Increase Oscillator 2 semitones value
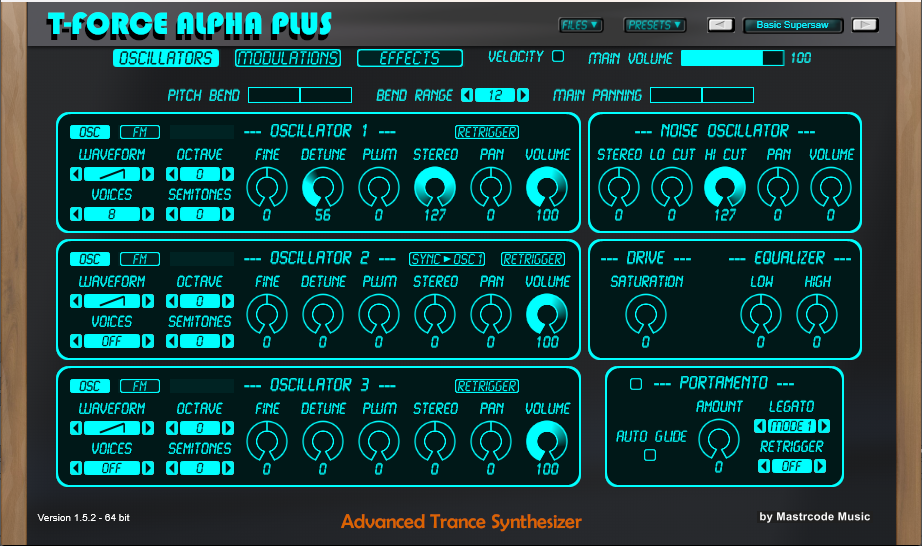 (x=228, y=341)
